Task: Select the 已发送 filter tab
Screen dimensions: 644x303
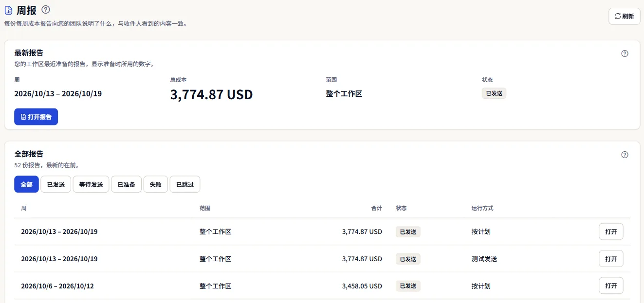Action: (56, 184)
